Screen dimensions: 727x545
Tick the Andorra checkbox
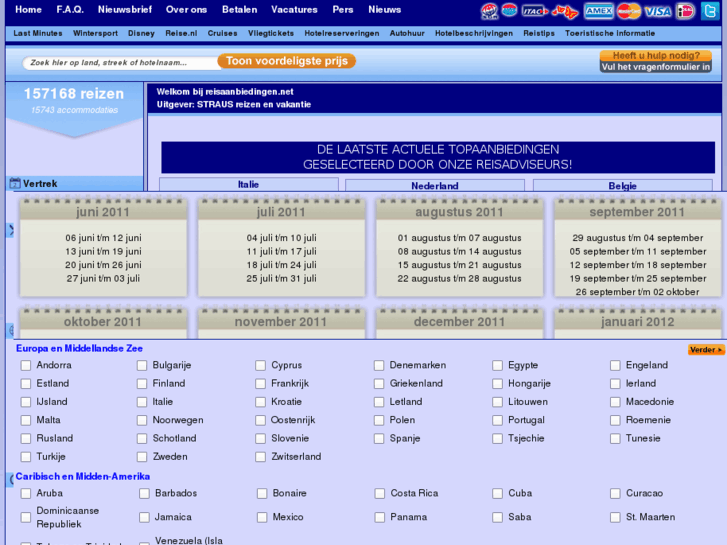click(26, 366)
